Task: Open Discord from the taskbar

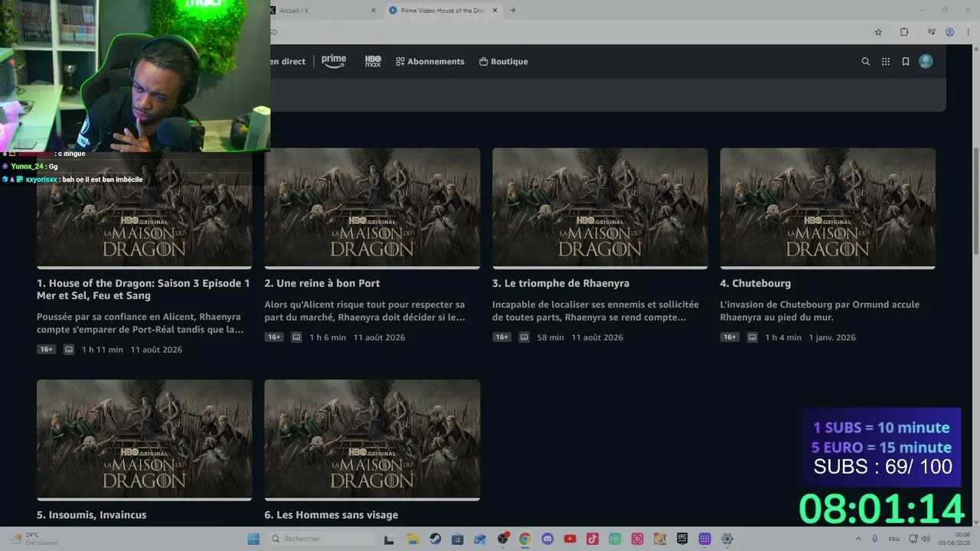Action: point(547,539)
